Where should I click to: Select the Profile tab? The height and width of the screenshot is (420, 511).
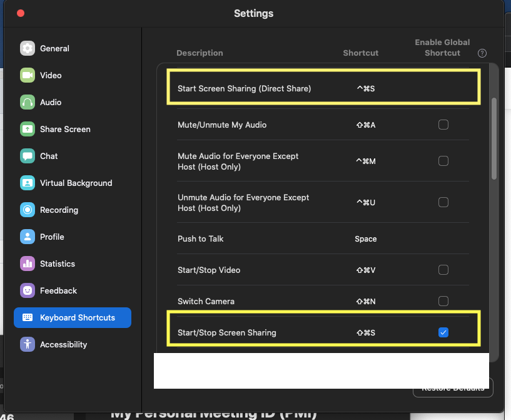(73, 237)
